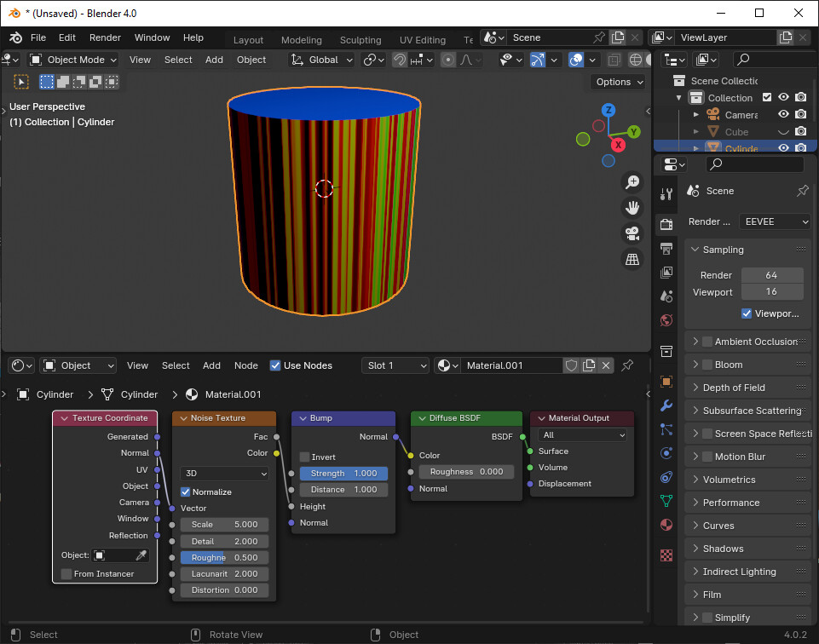Open Object Data properties green triangle icon
This screenshot has height=644, width=819.
pyautogui.click(x=666, y=501)
